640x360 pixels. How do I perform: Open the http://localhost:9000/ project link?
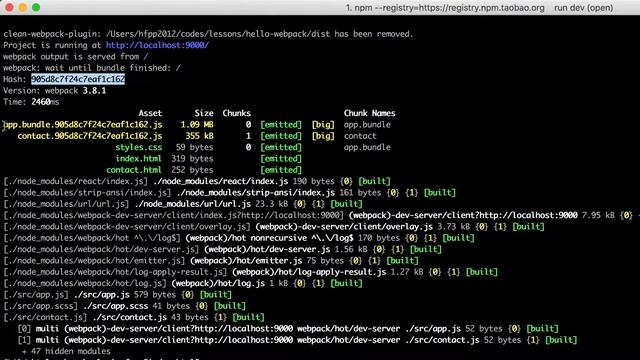pyautogui.click(x=157, y=45)
